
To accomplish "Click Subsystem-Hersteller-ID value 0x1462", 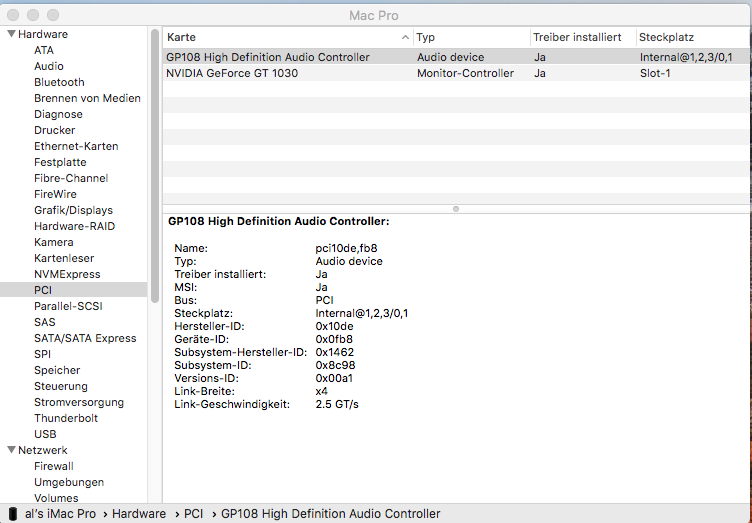I will click(334, 352).
